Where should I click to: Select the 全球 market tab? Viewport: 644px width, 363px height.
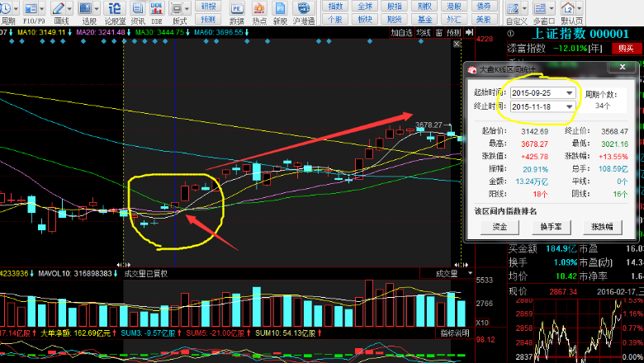365,6
